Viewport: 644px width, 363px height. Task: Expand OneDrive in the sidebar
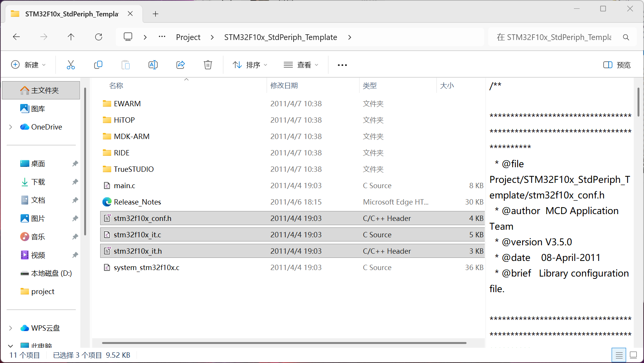[11, 127]
